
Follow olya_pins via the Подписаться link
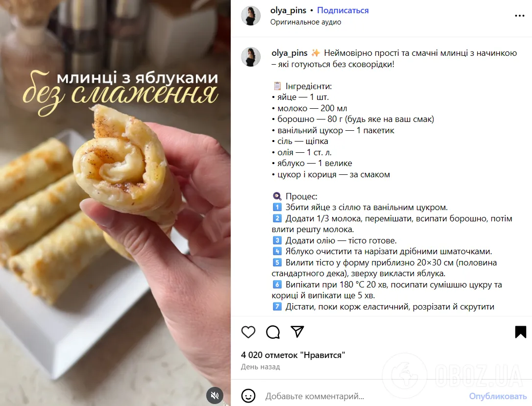point(343,10)
